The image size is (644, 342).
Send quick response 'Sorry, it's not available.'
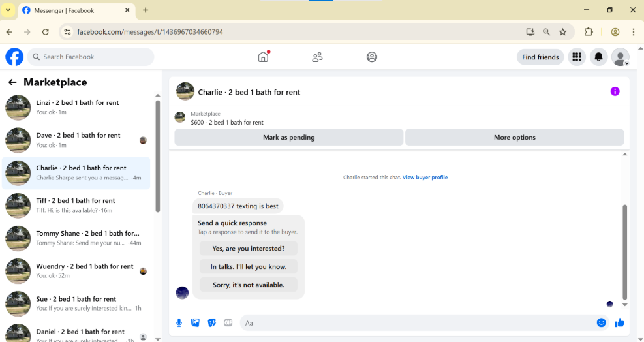tap(249, 285)
